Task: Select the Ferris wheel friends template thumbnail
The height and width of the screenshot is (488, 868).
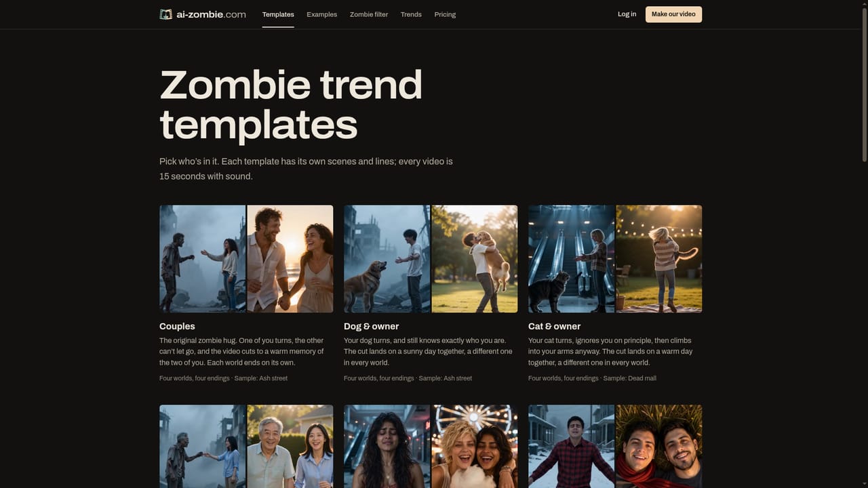Action: point(431,446)
